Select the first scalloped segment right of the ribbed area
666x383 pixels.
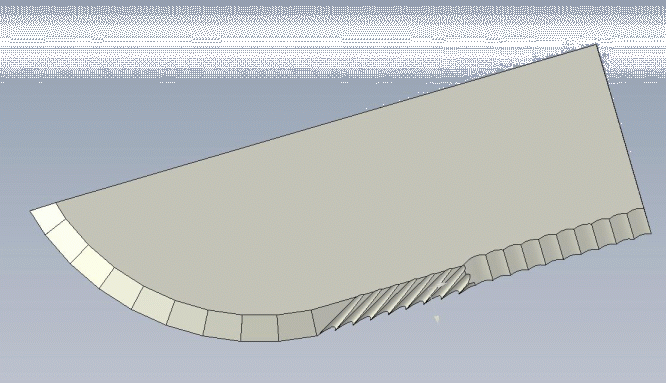(x=477, y=268)
